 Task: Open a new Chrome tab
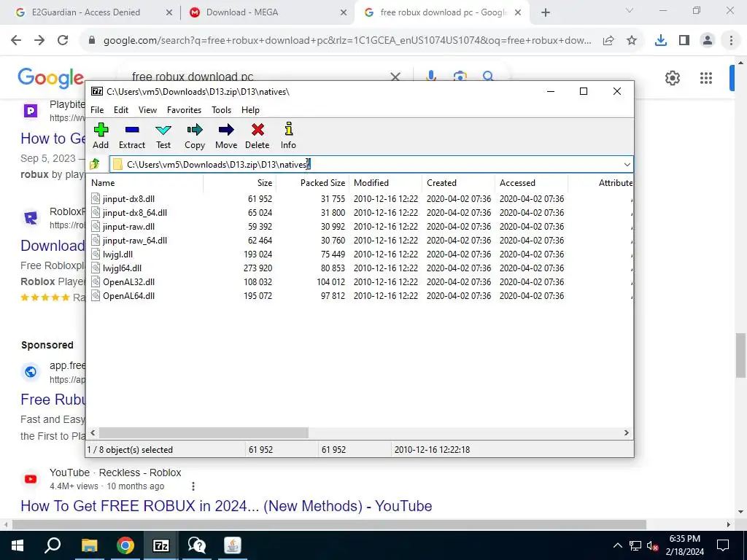546,12
